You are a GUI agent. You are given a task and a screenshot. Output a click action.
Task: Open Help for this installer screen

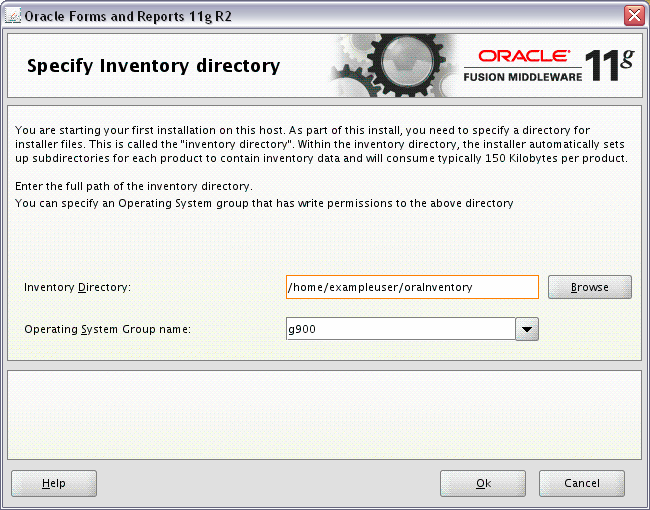pos(54,483)
